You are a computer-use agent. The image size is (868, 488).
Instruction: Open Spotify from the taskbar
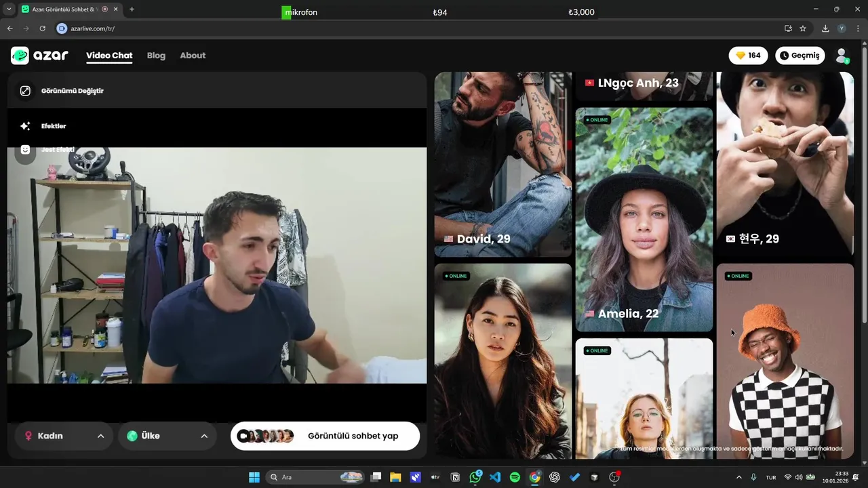515,477
